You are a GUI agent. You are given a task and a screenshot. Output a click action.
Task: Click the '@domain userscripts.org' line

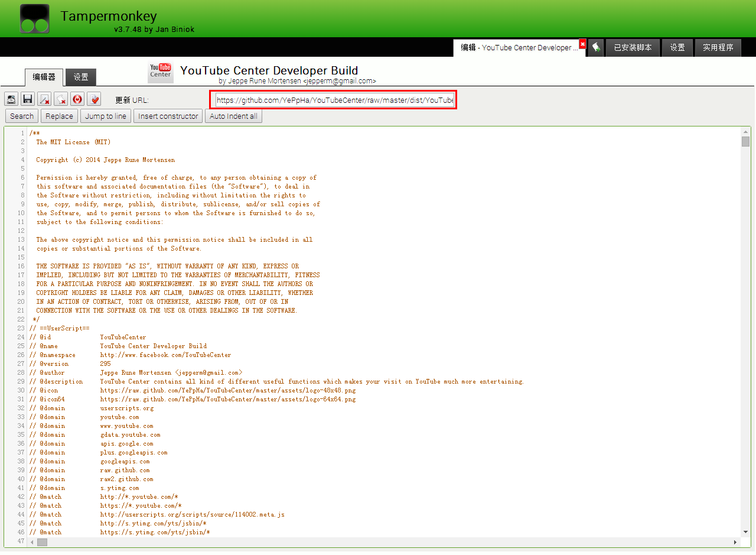coord(91,408)
